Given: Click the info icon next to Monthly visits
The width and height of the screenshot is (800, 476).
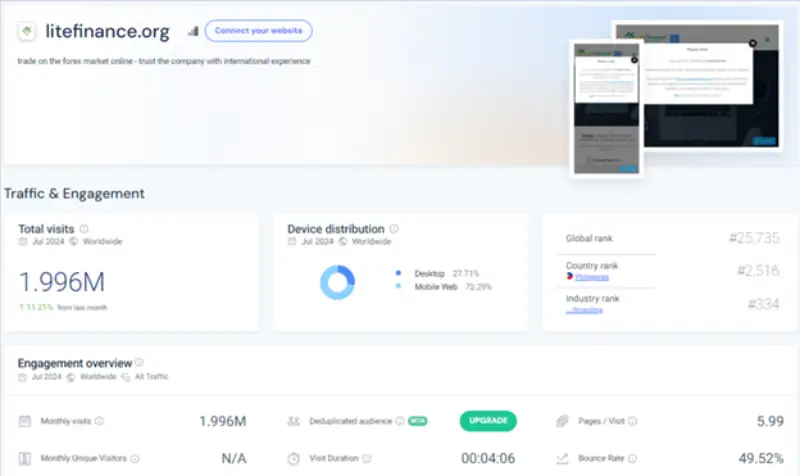Looking at the screenshot, I should pyautogui.click(x=99, y=421).
